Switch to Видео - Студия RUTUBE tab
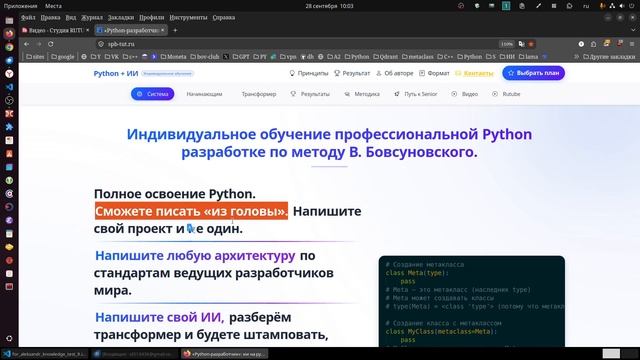 click(56, 30)
